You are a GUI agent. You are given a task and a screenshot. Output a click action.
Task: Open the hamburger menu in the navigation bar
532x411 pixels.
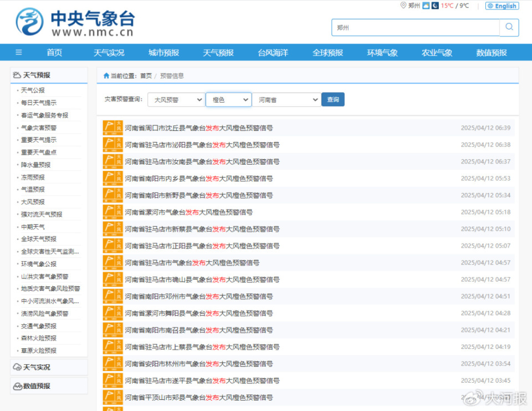pyautogui.click(x=18, y=52)
